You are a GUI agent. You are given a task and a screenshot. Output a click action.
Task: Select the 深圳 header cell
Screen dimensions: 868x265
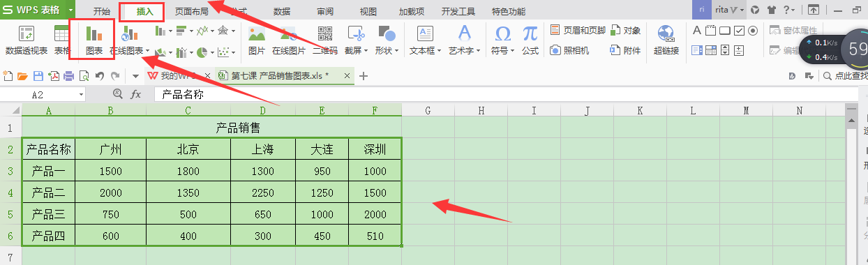375,149
